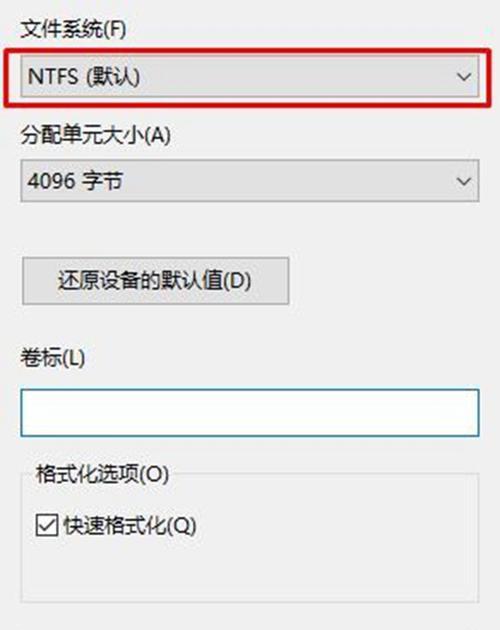Click the 还原设备的默认值(D) button
Viewport: 500px width, 630px height.
[156, 281]
